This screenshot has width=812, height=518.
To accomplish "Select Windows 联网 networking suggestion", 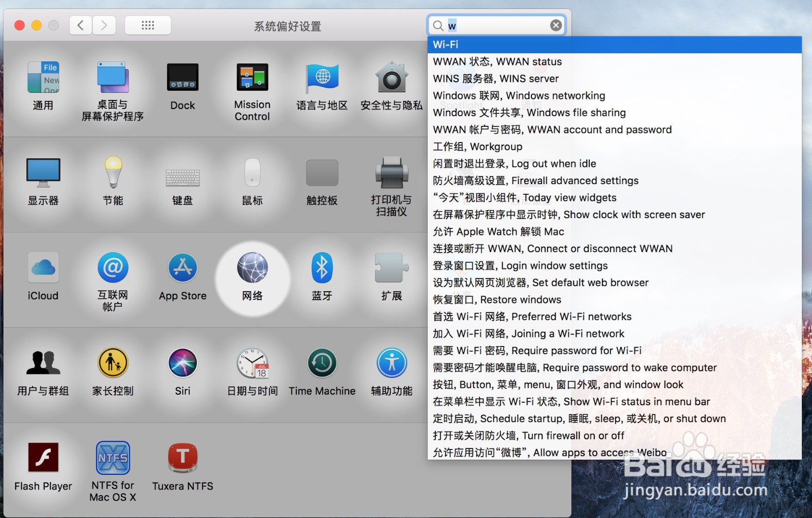I will [615, 95].
